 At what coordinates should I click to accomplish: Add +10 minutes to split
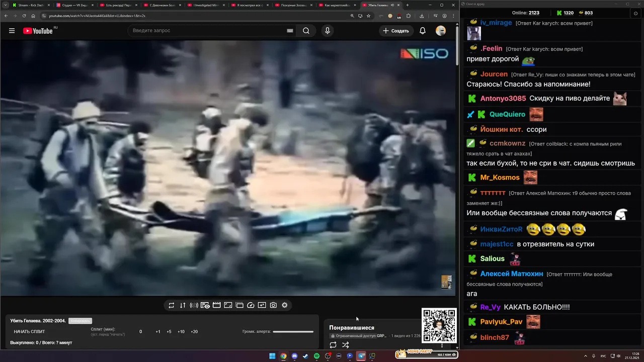[181, 332]
